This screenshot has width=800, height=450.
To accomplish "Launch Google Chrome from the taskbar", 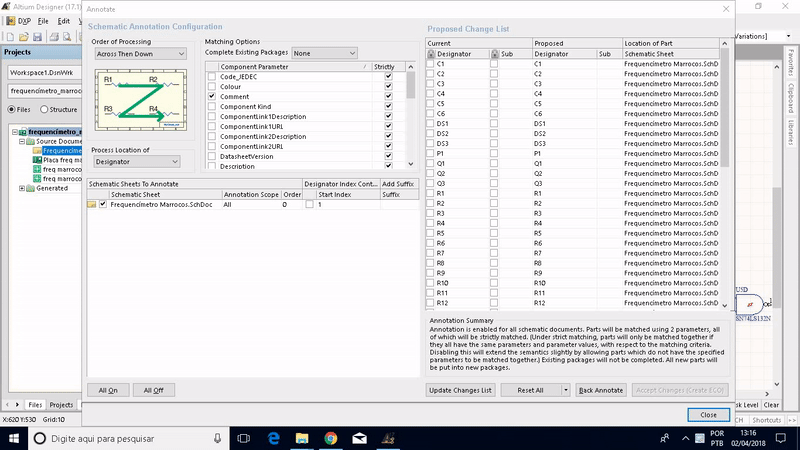I will tap(331, 438).
